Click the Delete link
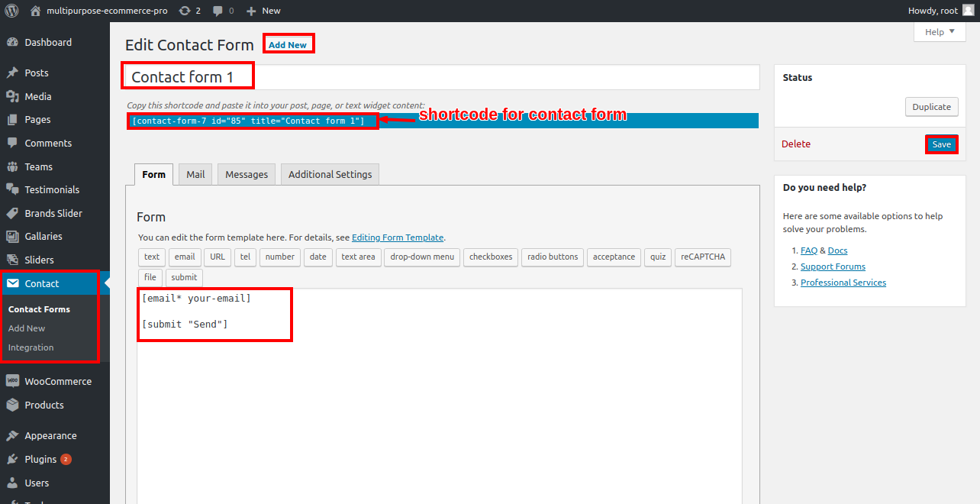Screen dimensions: 980x504 (796, 144)
